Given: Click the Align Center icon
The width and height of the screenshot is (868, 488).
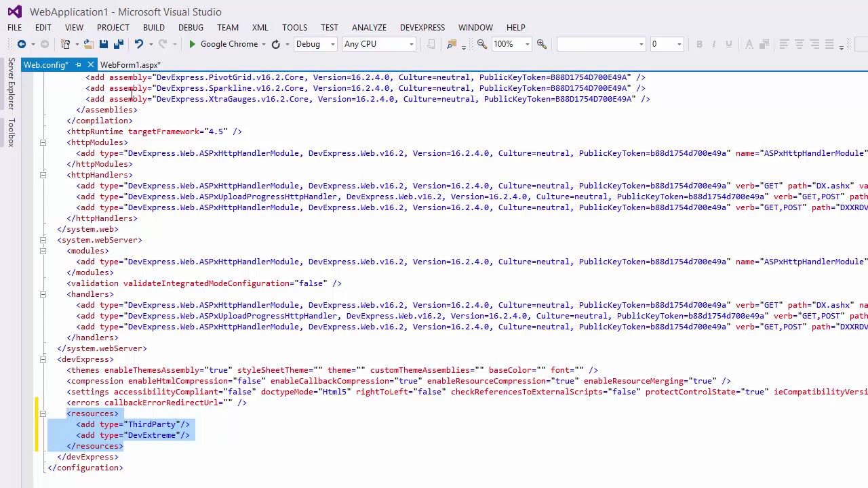Looking at the screenshot, I should [x=800, y=44].
